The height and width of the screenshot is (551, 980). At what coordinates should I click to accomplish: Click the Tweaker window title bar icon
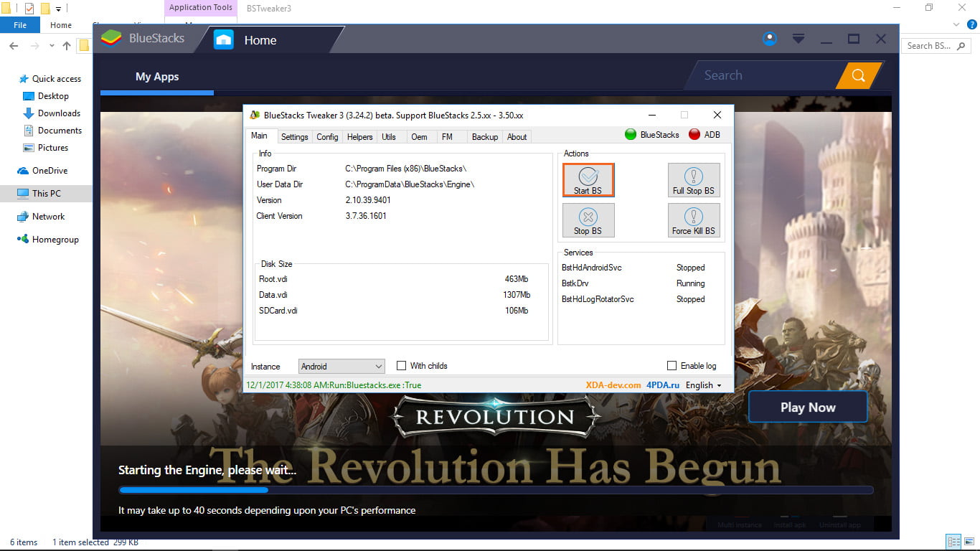[x=254, y=115]
